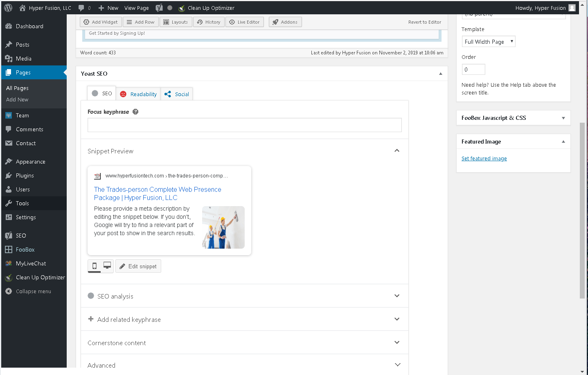588x375 pixels.
Task: Open Addons rocket button
Action: tap(285, 22)
